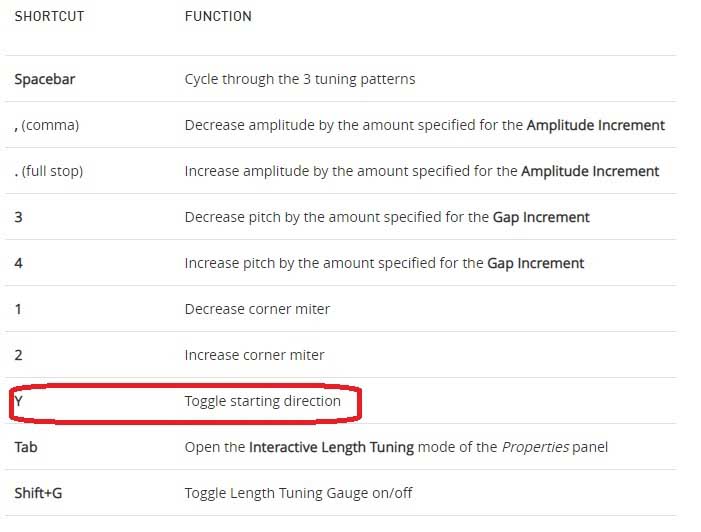Click "Toggle Length Tuning Gauge on/off" text
Image resolution: width=701 pixels, height=532 pixels.
298,493
